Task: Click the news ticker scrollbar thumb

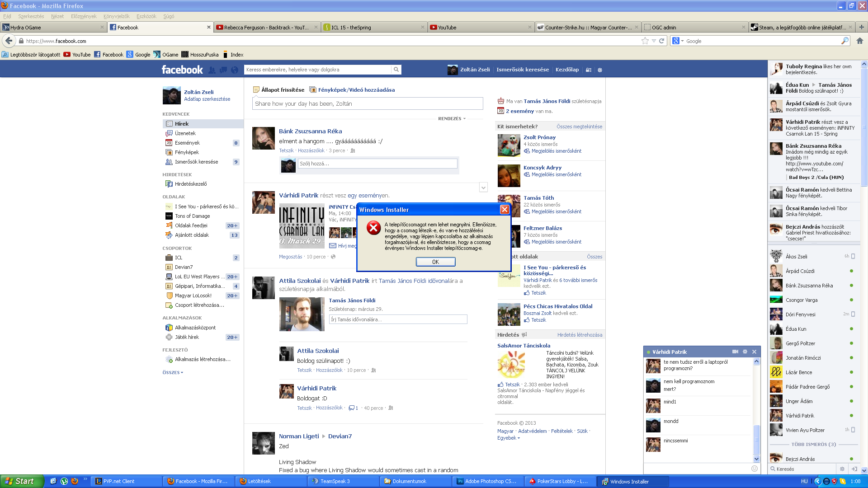Action: 864,127
